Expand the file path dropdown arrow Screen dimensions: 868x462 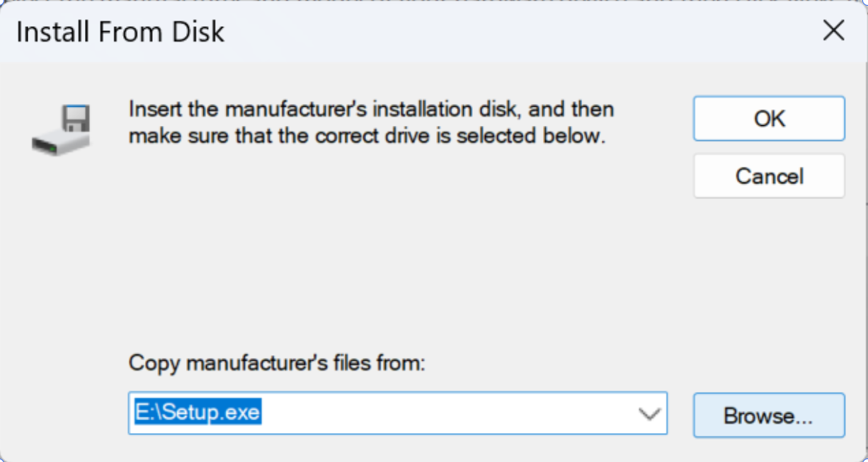click(x=649, y=414)
